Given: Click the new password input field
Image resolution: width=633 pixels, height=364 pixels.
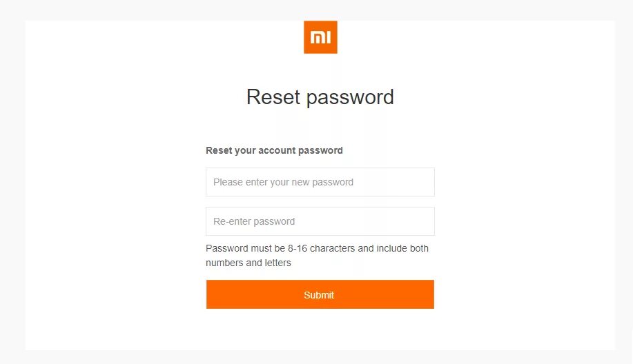Looking at the screenshot, I should point(320,182).
